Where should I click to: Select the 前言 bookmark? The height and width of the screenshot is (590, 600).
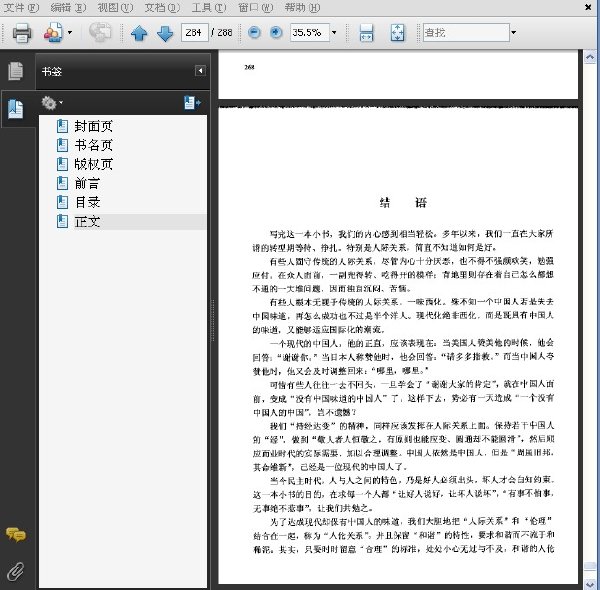tap(87, 183)
